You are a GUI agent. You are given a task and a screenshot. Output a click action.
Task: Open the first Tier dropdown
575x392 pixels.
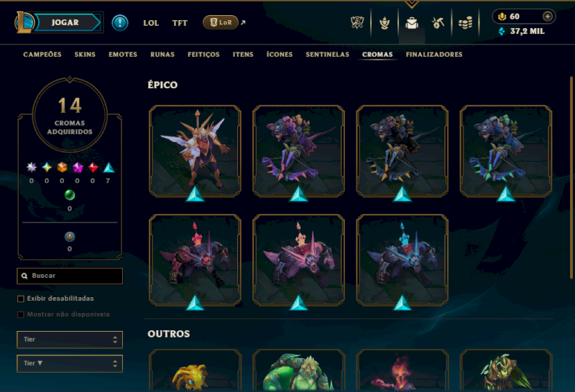pyautogui.click(x=70, y=340)
